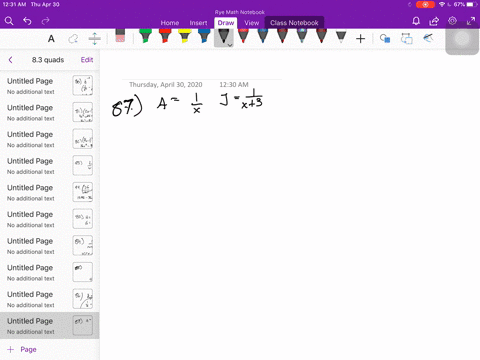This screenshot has width=480, height=360.
Task: Open the settings gear
Action: tap(452, 21)
